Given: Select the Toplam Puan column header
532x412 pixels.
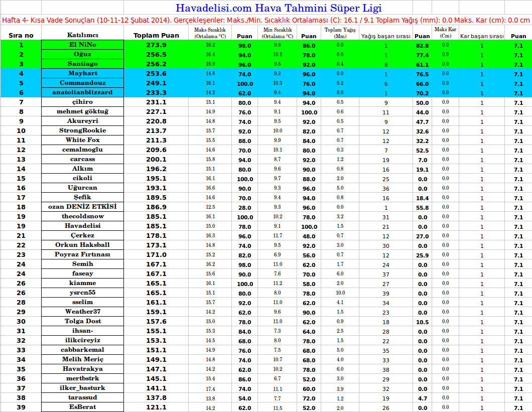Looking at the screenshot, I should pyautogui.click(x=156, y=36).
